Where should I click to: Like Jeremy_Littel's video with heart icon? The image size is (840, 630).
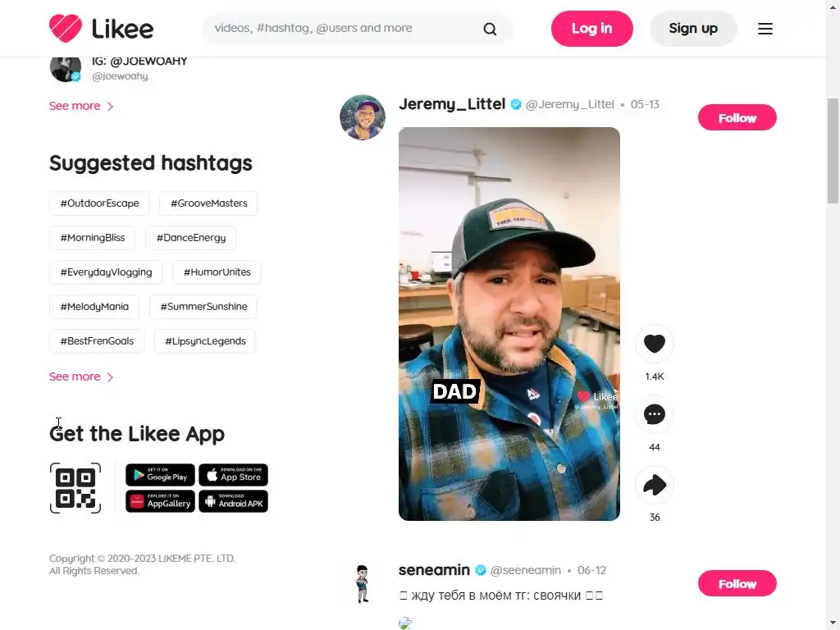coord(654,344)
